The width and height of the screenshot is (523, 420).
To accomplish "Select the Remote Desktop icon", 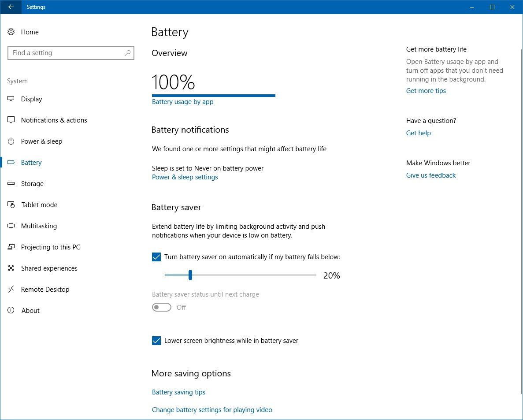I will point(11,289).
